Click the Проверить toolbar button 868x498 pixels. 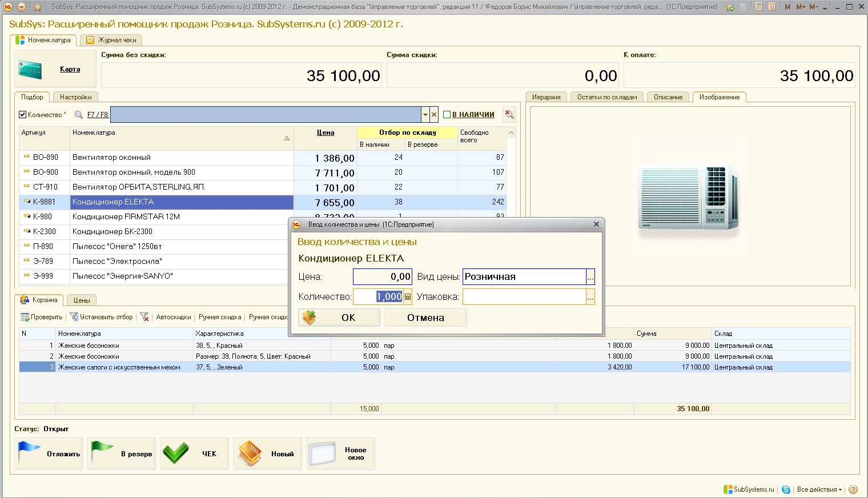42,317
